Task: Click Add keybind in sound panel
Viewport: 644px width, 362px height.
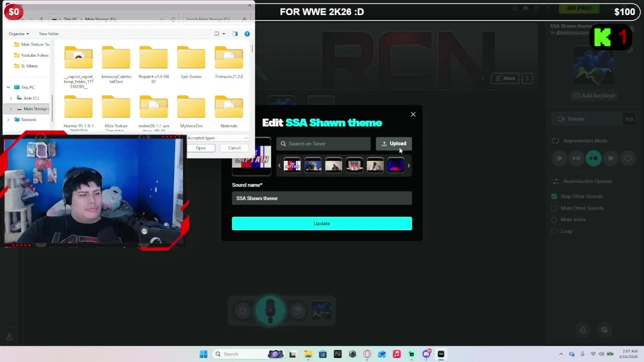Action: pyautogui.click(x=594, y=96)
